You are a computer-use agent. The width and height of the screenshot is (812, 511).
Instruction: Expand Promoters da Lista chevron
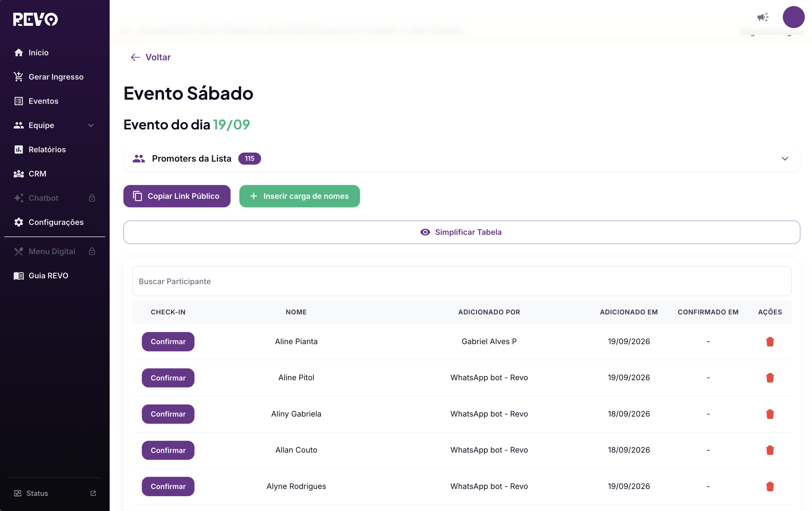785,159
